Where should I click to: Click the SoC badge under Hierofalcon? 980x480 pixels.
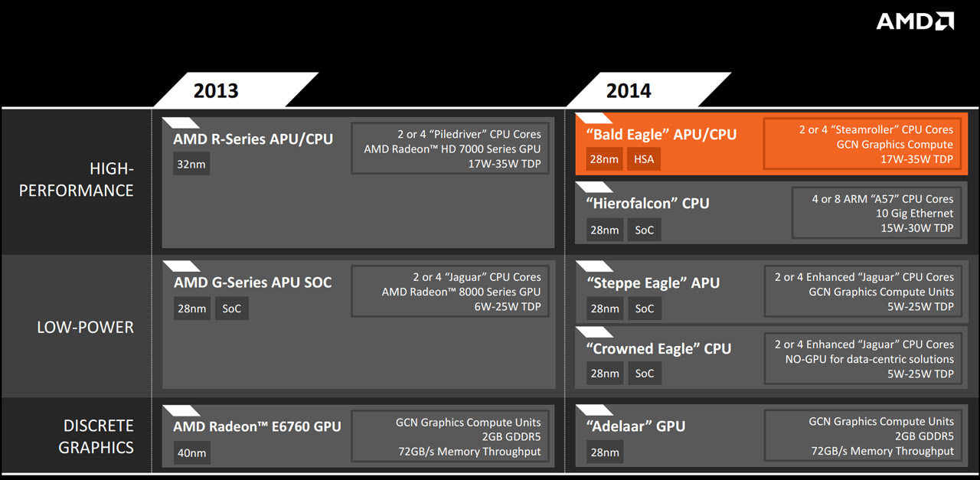[645, 230]
